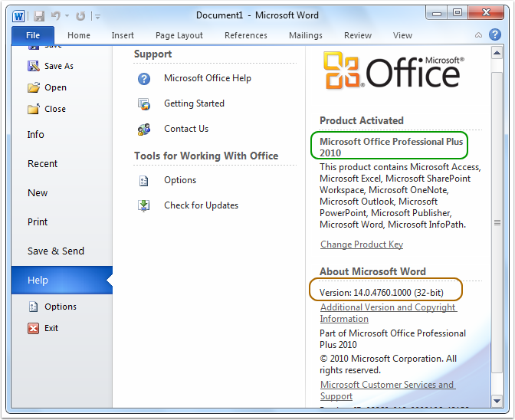Open Customize Quick Access Toolbar dropdown
Image resolution: width=515 pixels, height=420 pixels.
(x=97, y=16)
